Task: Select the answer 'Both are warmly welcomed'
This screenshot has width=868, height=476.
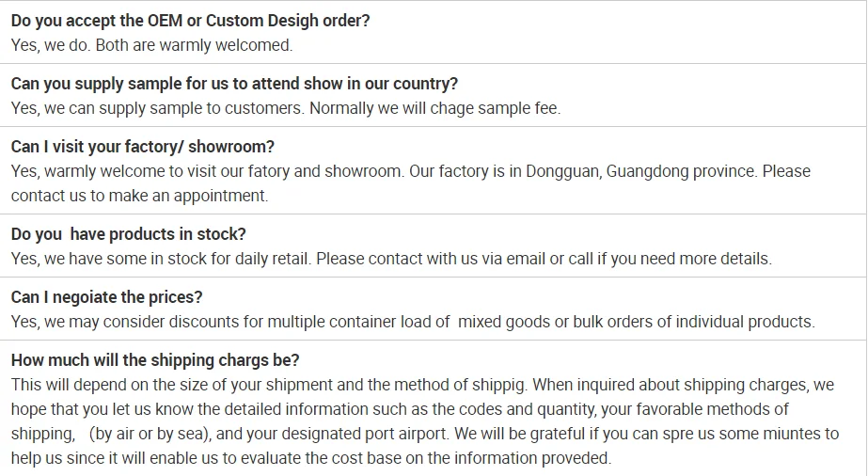Action: (x=194, y=45)
